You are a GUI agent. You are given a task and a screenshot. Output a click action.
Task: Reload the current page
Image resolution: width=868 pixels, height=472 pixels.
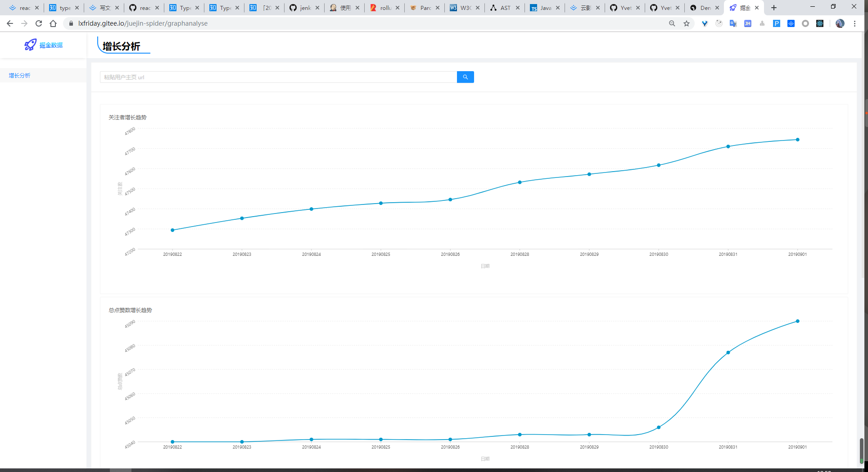tap(39, 23)
